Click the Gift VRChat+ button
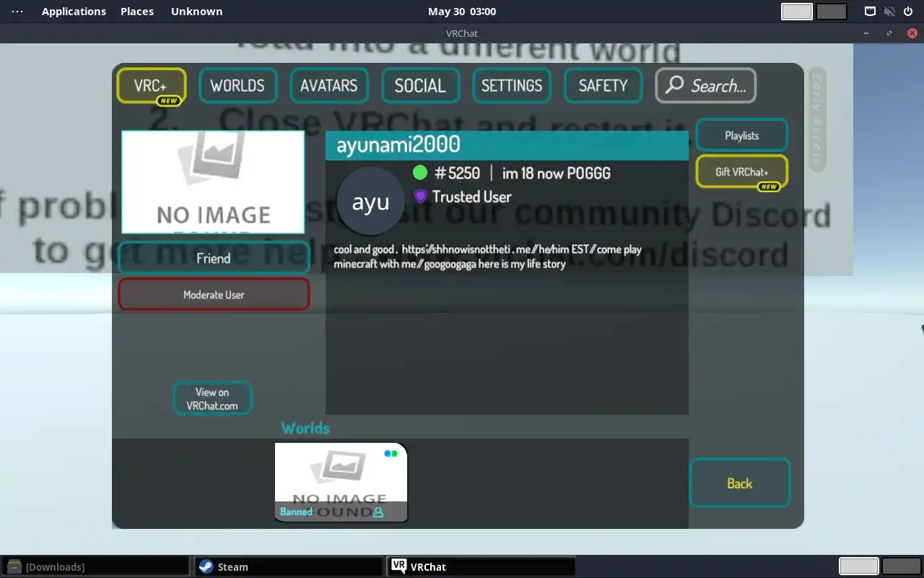The height and width of the screenshot is (578, 924). (741, 172)
